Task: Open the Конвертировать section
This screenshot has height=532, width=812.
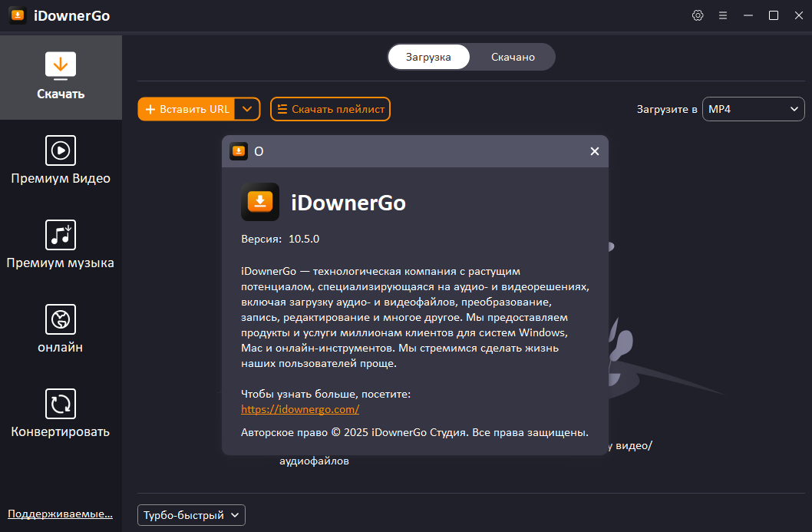Action: coord(61,413)
